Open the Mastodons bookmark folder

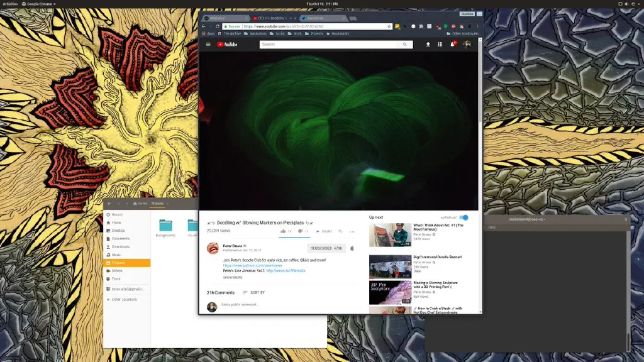(255, 34)
